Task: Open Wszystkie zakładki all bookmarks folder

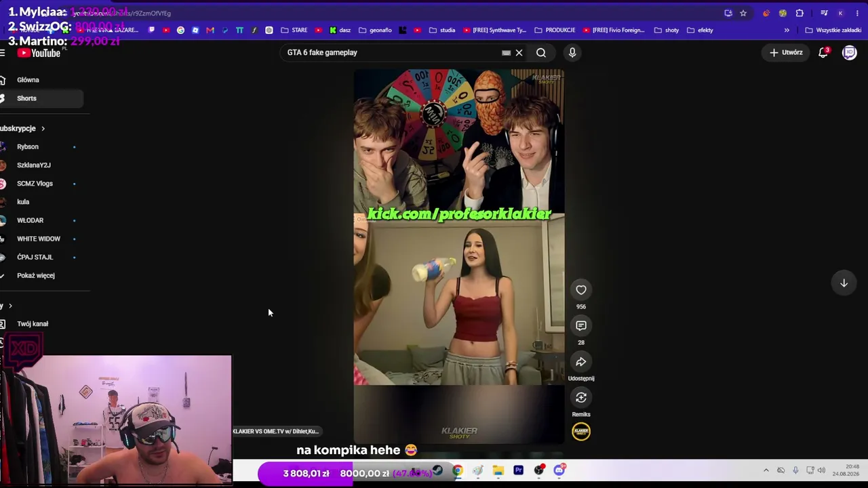Action: point(833,30)
